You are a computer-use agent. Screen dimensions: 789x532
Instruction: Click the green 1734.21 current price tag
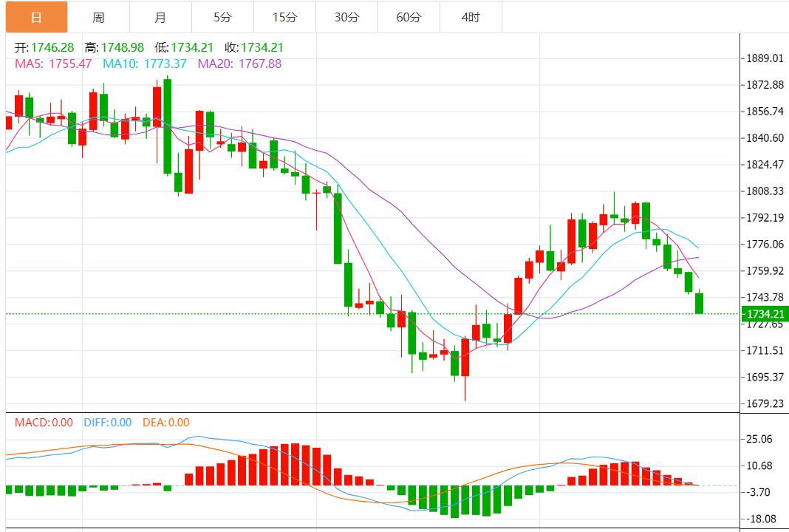[765, 314]
